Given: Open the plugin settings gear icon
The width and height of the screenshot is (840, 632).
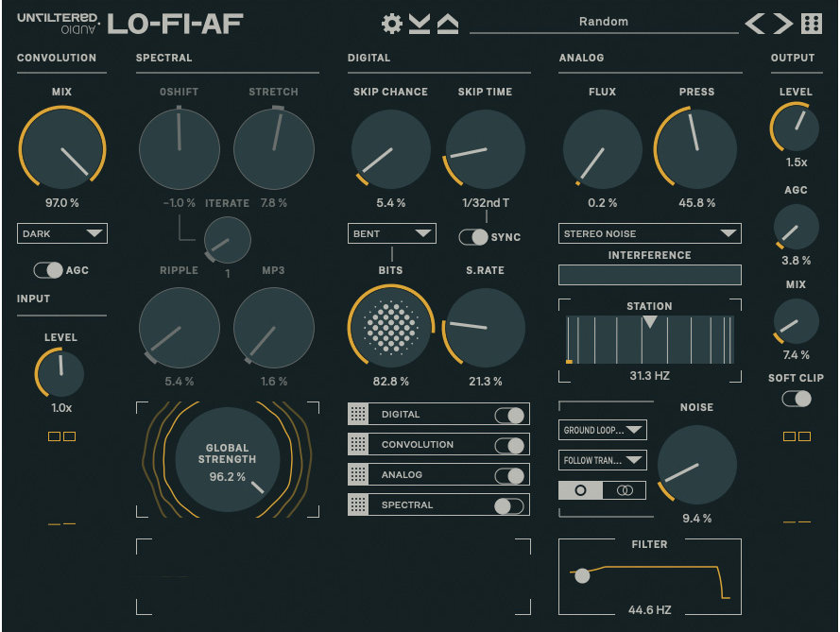Looking at the screenshot, I should (x=391, y=24).
